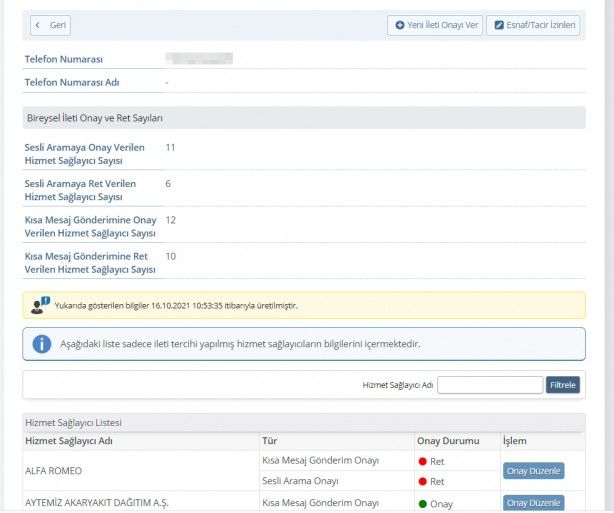Screen dimensions: 614x513
Task: Click the İşlem column header
Action: coord(514,441)
